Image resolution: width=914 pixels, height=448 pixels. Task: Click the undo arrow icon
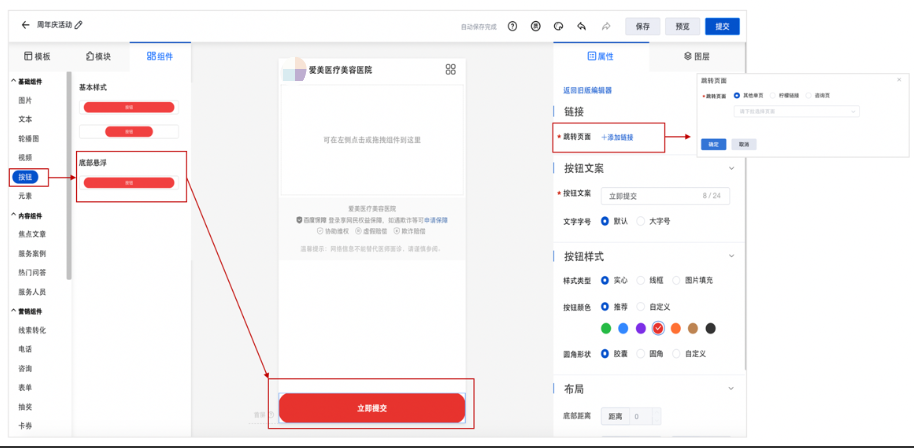[581, 26]
